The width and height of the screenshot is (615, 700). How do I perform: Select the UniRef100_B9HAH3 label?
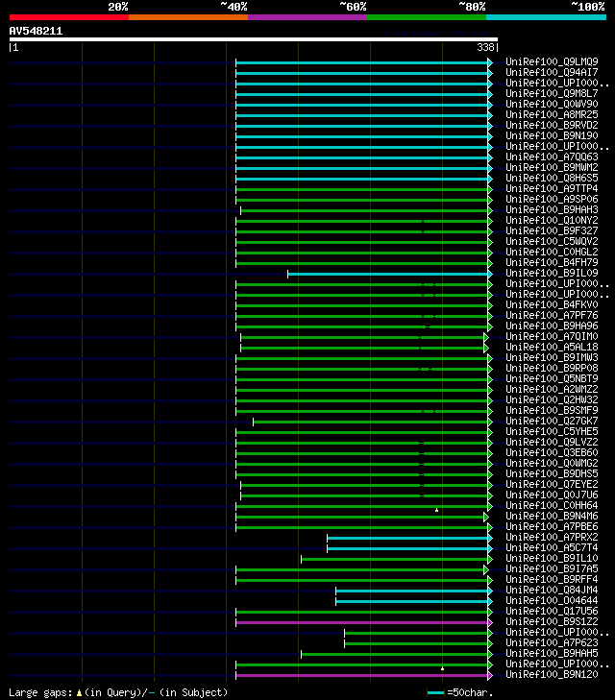coord(552,210)
